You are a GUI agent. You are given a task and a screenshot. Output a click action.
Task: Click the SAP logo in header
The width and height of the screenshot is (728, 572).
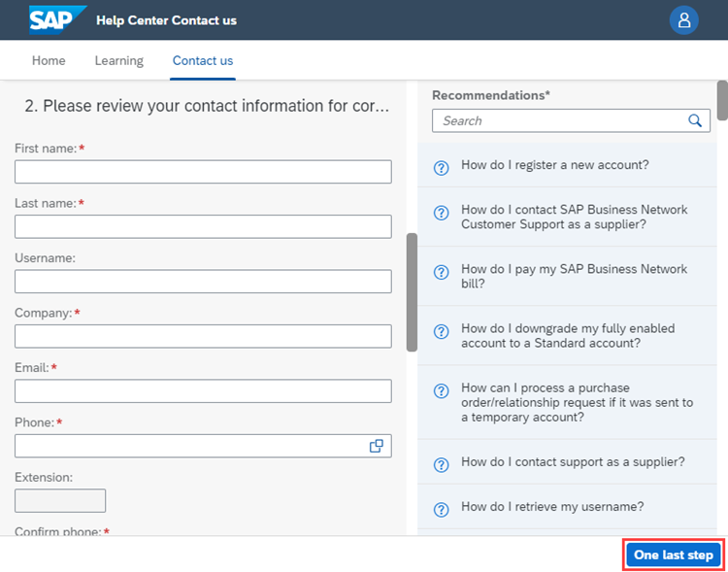[55, 19]
